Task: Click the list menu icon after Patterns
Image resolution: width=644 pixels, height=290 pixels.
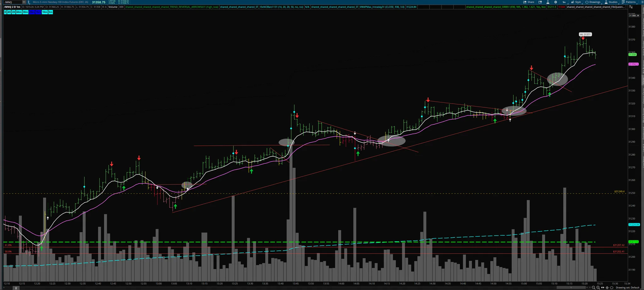Action: click(x=642, y=2)
